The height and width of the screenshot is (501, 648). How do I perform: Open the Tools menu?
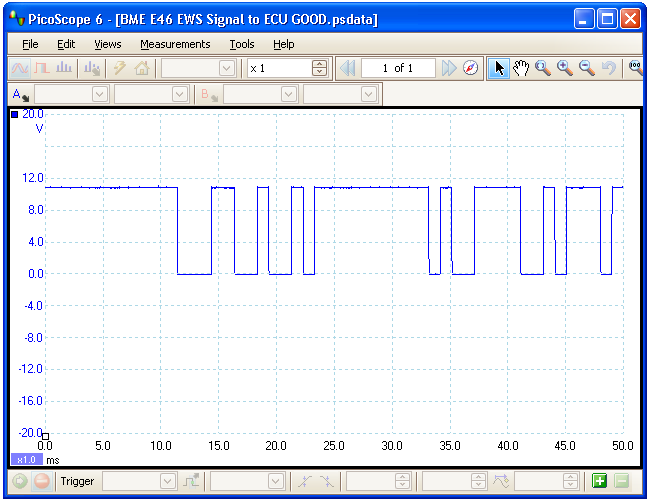(242, 44)
